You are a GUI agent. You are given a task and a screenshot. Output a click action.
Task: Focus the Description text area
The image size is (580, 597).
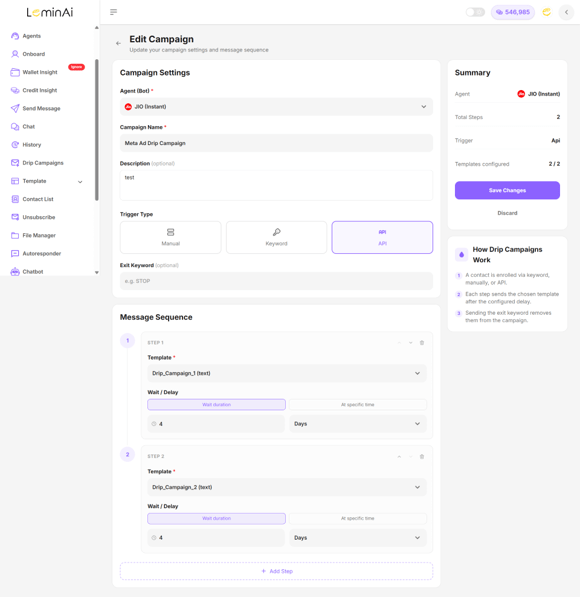[x=276, y=185]
